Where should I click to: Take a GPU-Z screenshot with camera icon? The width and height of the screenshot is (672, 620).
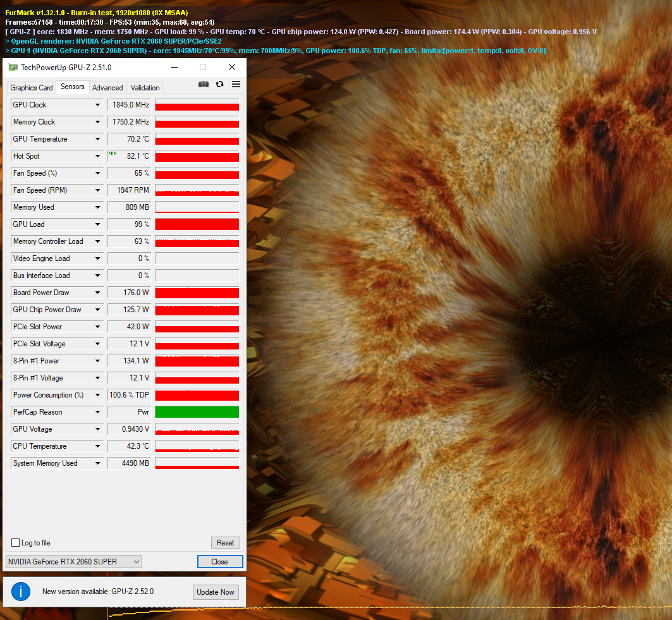tap(204, 85)
